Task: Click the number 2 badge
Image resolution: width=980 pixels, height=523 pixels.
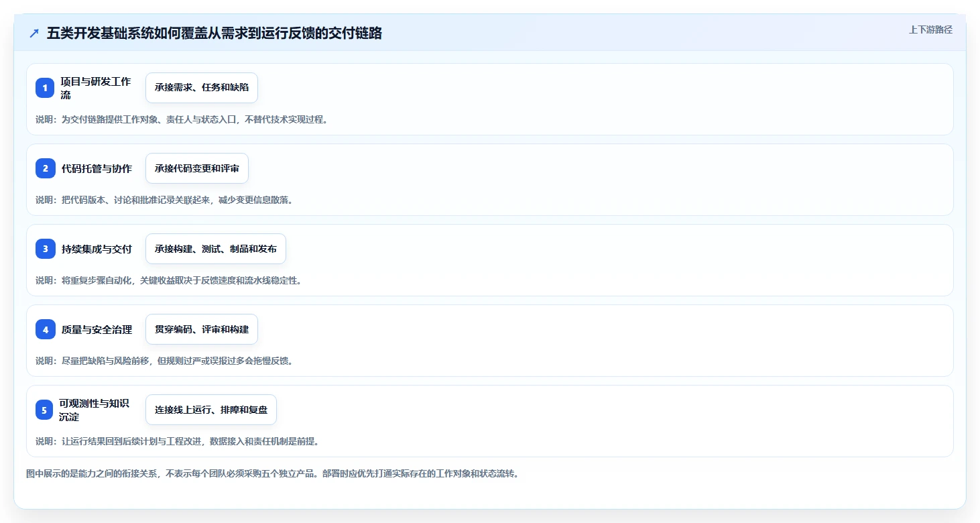Action: tap(45, 168)
